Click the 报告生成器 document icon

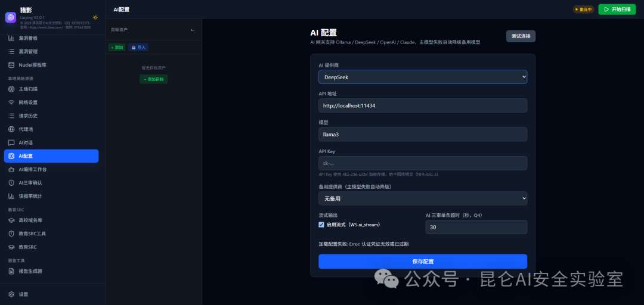pyautogui.click(x=11, y=271)
